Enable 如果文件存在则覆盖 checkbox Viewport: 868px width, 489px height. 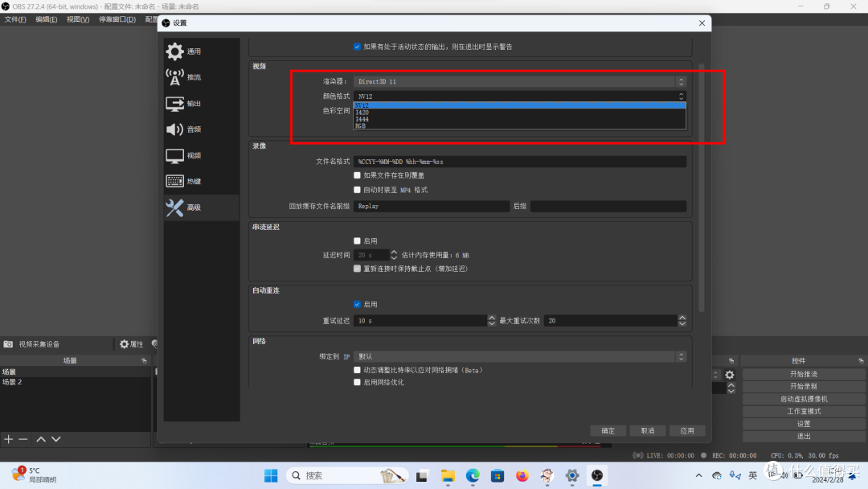coord(357,175)
